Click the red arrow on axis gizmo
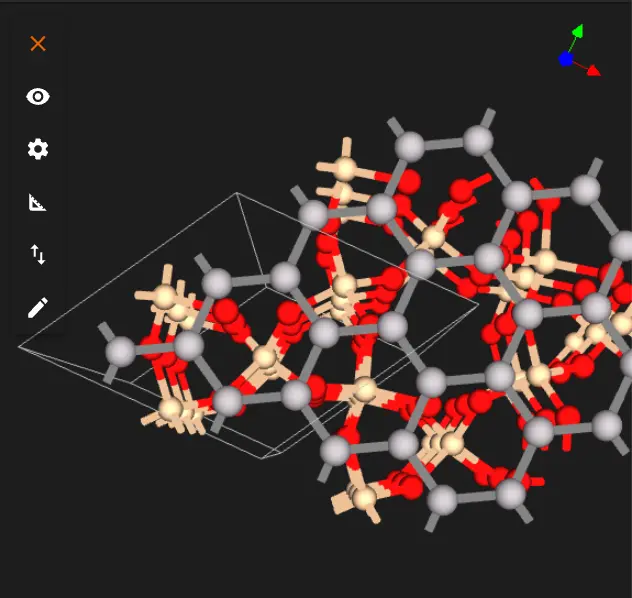The image size is (632, 598). (593, 70)
